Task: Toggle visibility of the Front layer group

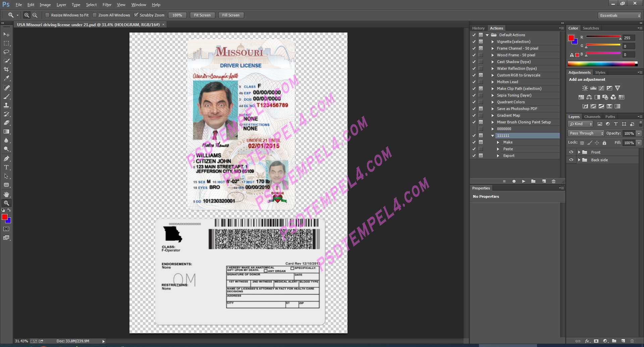Action: pyautogui.click(x=572, y=152)
